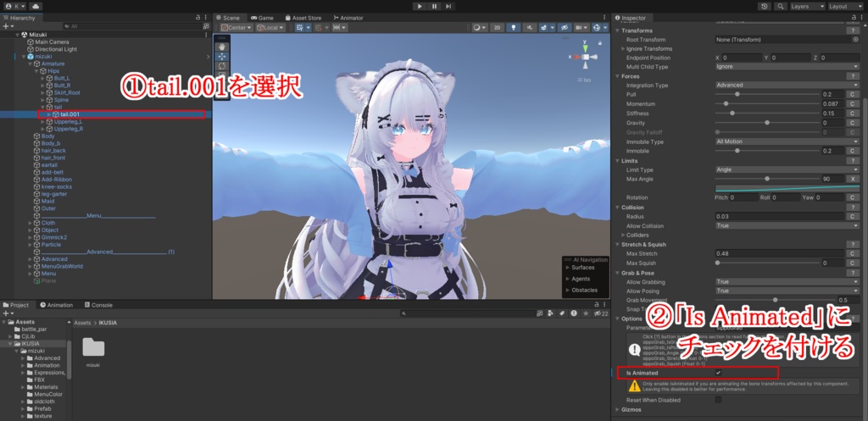Viewport: 868px width, 421px height.
Task: Click the Gizmos globe icon
Action: (x=598, y=28)
